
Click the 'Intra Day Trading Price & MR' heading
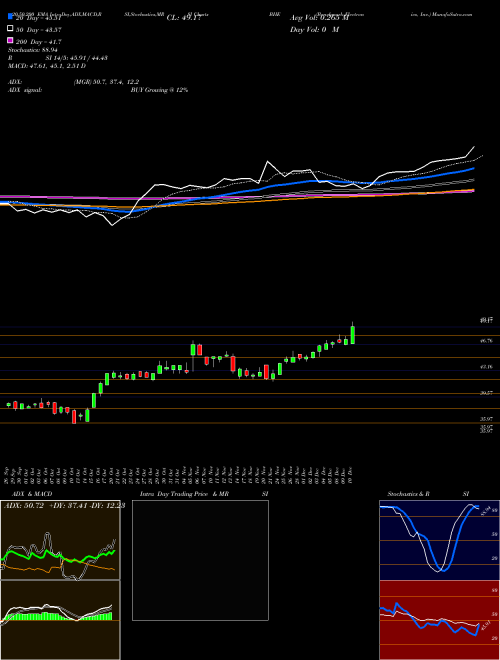click(x=184, y=494)
